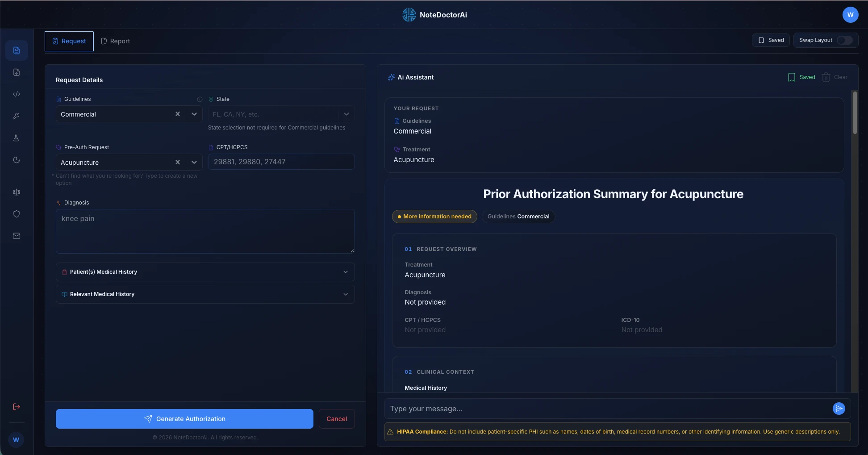This screenshot has width=868, height=455.
Task: Click the Cancel button
Action: point(337,419)
